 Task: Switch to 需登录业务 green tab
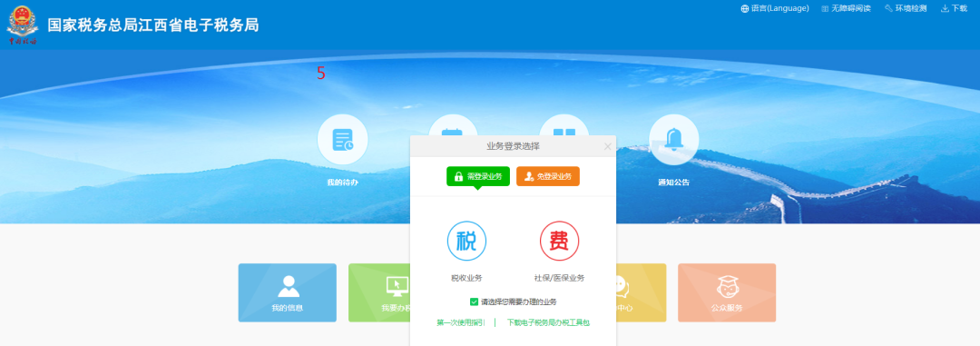point(478,176)
